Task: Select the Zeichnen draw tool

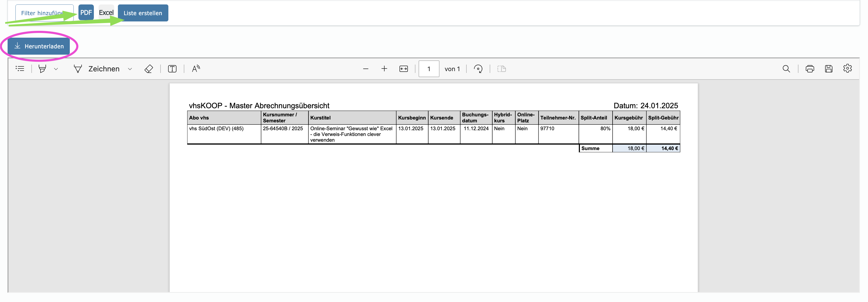Action: [x=97, y=69]
